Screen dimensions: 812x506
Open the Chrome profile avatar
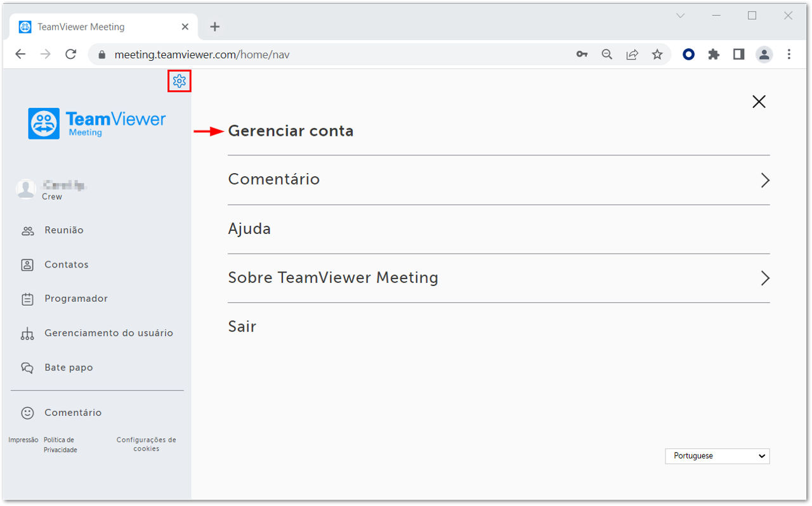coord(764,55)
